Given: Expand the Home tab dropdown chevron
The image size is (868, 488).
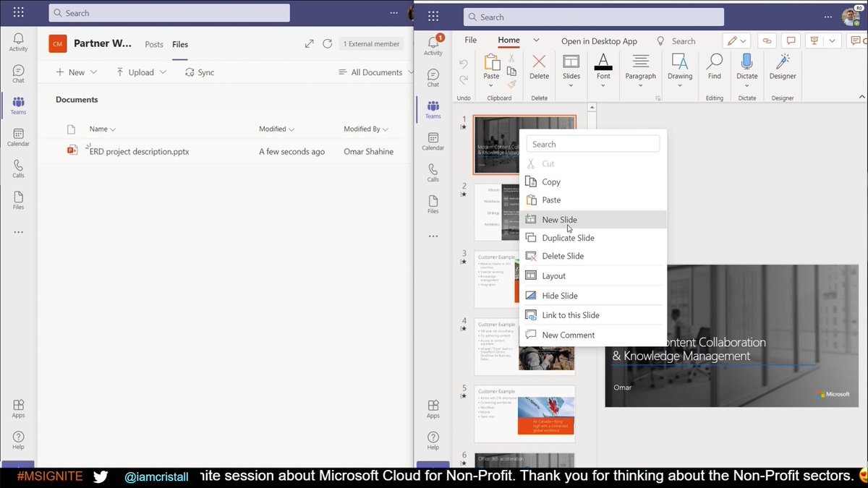Looking at the screenshot, I should pyautogui.click(x=535, y=40).
